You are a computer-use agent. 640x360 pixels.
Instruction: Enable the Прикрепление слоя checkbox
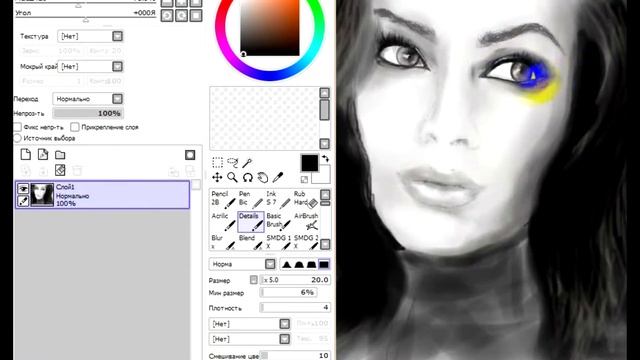tap(75, 127)
